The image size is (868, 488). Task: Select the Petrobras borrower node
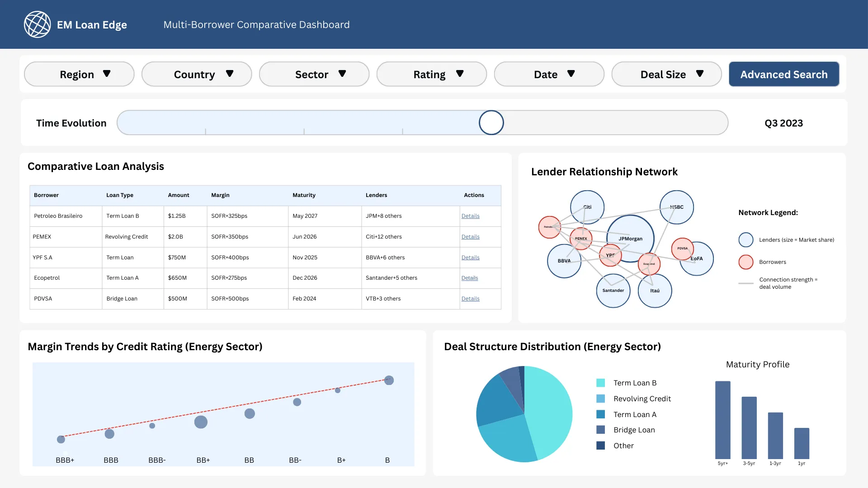tap(550, 227)
